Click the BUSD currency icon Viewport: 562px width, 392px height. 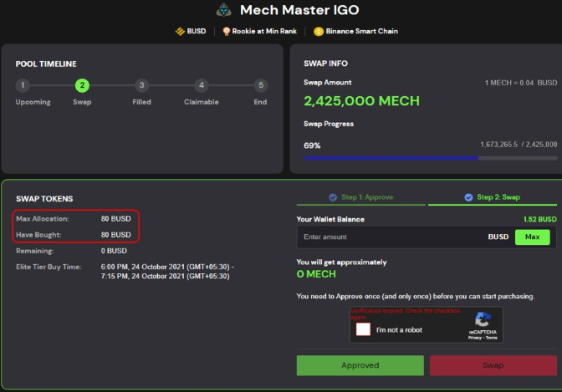(180, 32)
